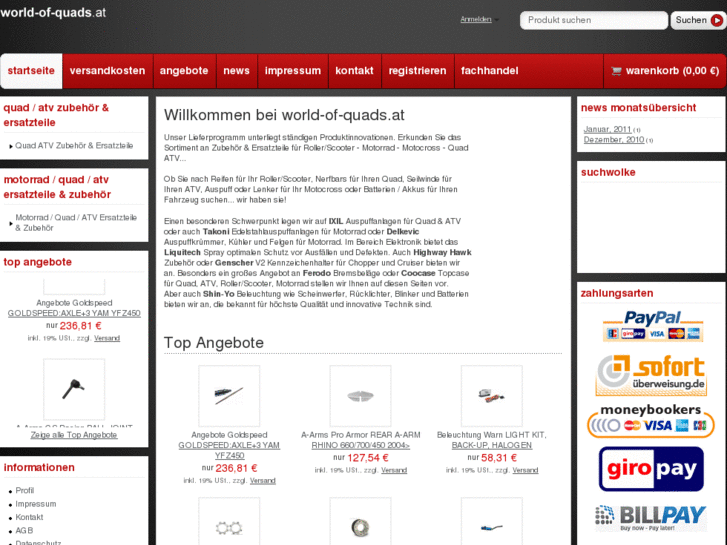Click the top angebote sidebar heading
The width and height of the screenshot is (727, 545).
point(38,262)
